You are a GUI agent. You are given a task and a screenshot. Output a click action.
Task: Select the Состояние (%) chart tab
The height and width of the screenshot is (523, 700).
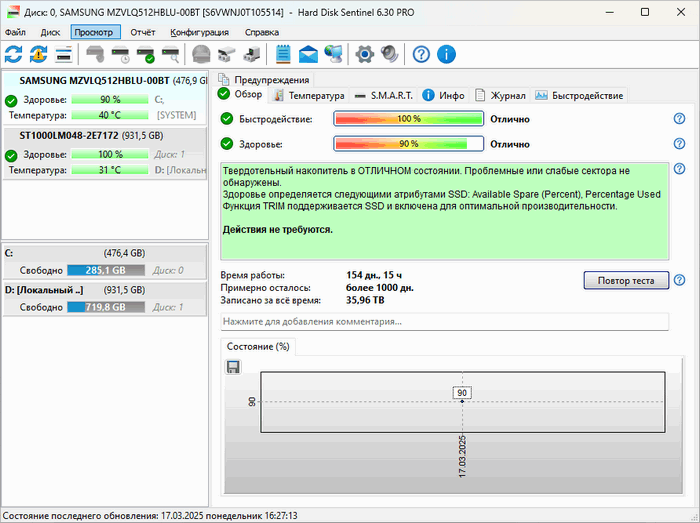[258, 347]
